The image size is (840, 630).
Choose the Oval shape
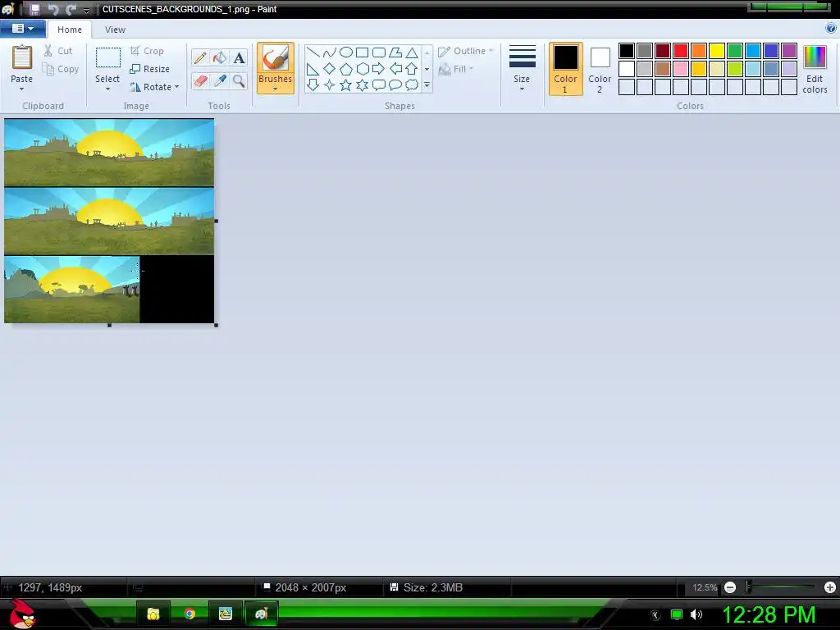[346, 52]
